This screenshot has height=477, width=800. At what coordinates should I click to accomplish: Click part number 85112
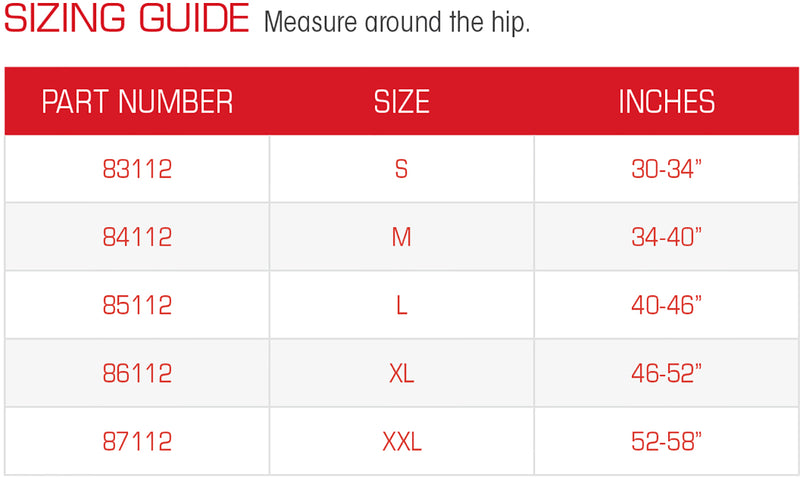(x=137, y=305)
